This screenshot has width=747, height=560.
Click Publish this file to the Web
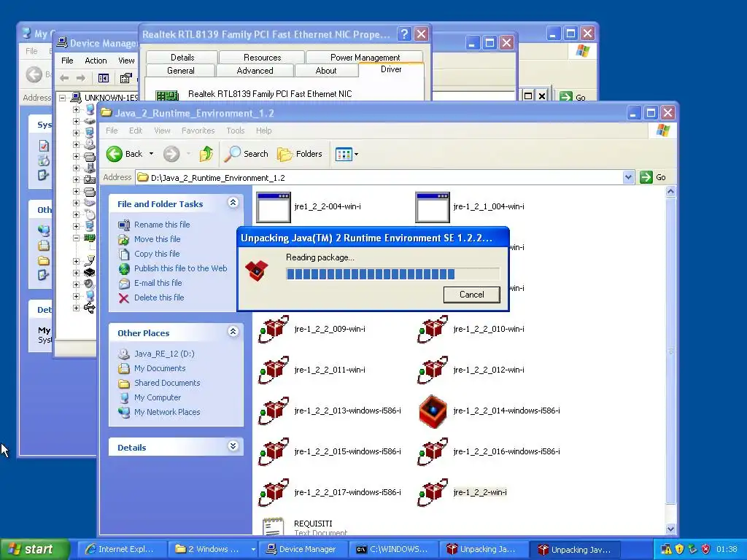click(181, 268)
